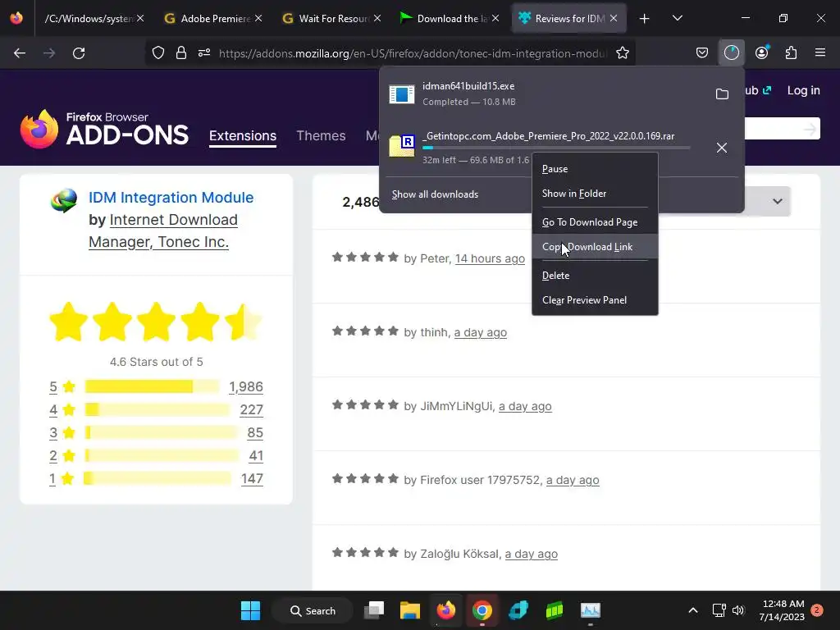
Task: Open Google Chrome from the taskbar
Action: [482, 610]
